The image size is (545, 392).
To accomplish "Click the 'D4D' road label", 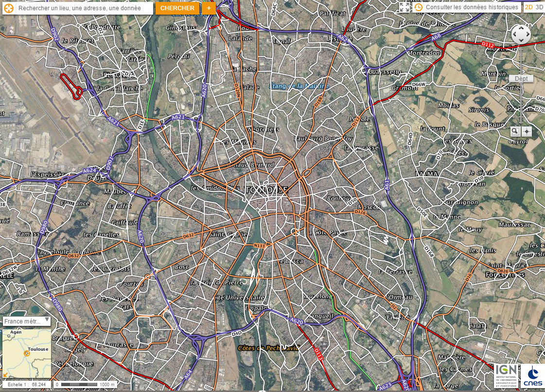I will [236, 334].
